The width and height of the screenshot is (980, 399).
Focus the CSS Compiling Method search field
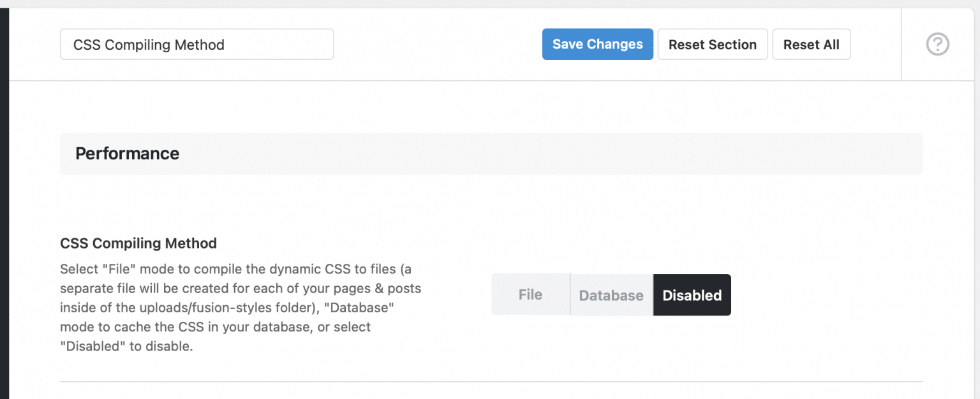[x=197, y=44]
